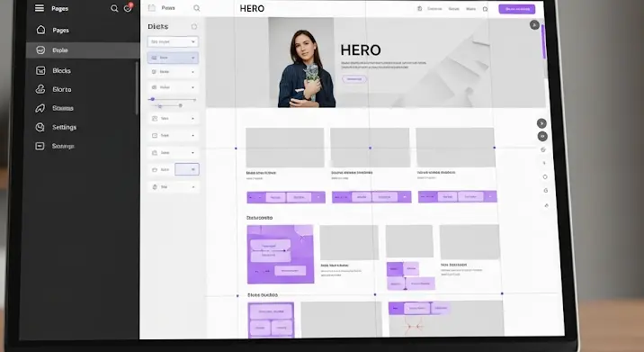Open the hamburger menu in the dark sidebar
This screenshot has width=644, height=352.
pyautogui.click(x=40, y=8)
